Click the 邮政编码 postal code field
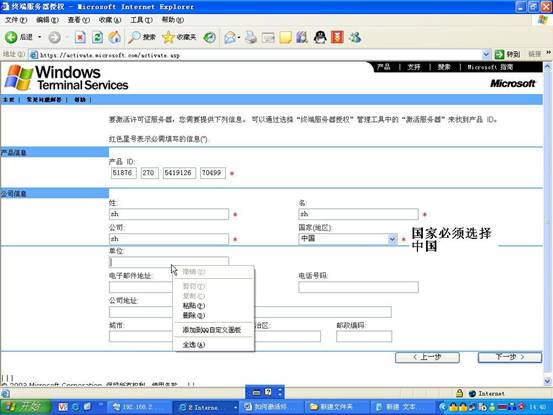This screenshot has height=415, width=553. (364, 336)
